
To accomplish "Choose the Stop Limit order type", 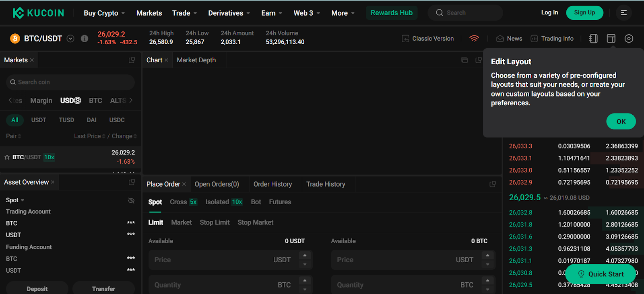I will tap(215, 222).
